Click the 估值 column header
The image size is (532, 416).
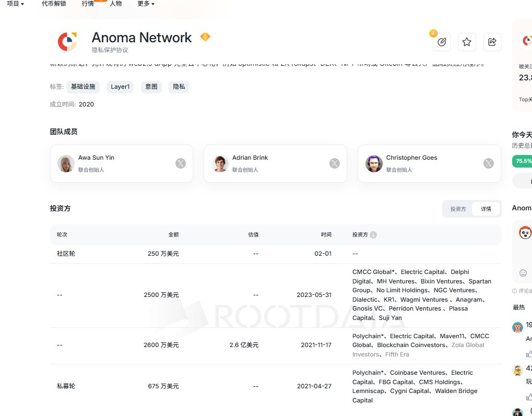point(253,235)
